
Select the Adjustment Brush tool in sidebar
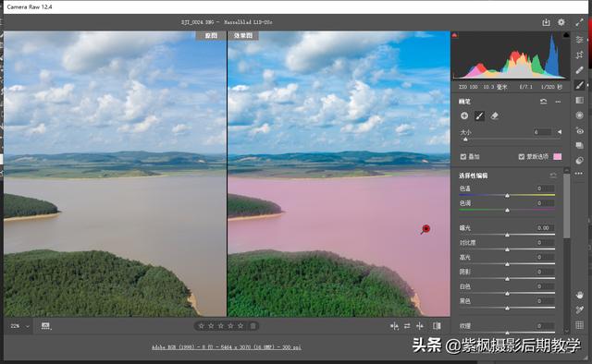pyautogui.click(x=580, y=85)
